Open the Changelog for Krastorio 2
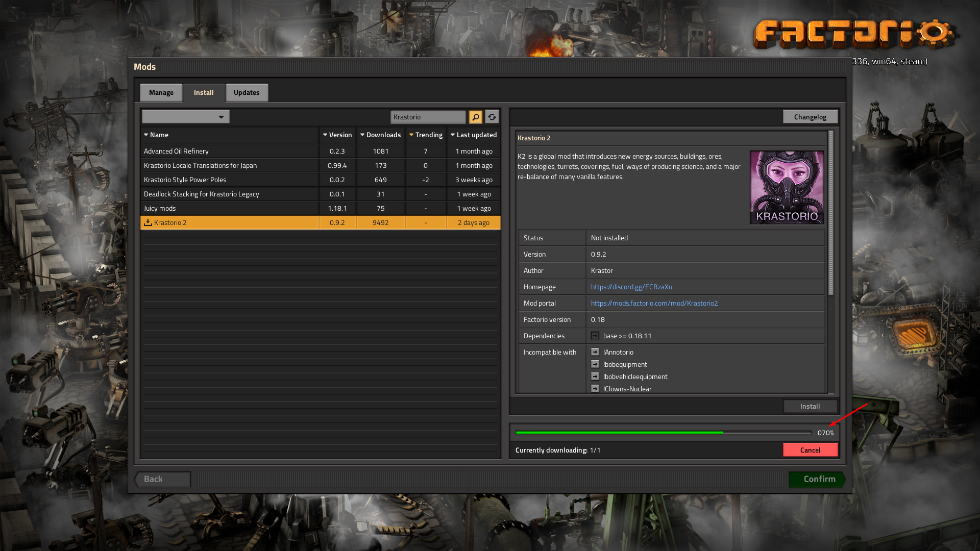 click(810, 117)
